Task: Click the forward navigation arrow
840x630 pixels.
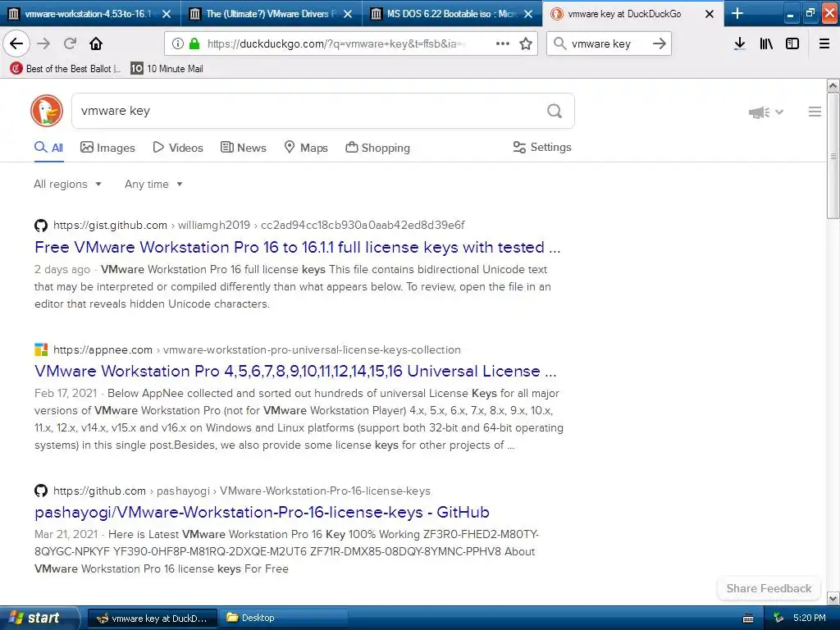Action: click(x=44, y=43)
